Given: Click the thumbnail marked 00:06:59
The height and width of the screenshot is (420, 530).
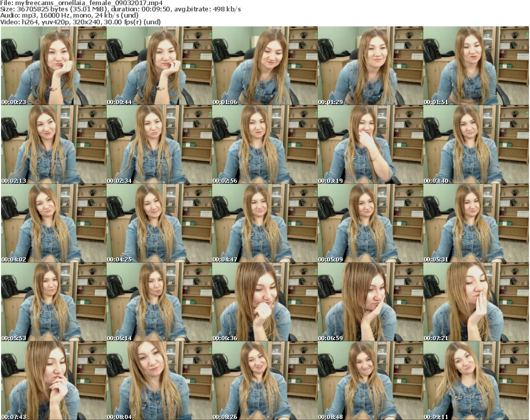Looking at the screenshot, I should tap(370, 302).
